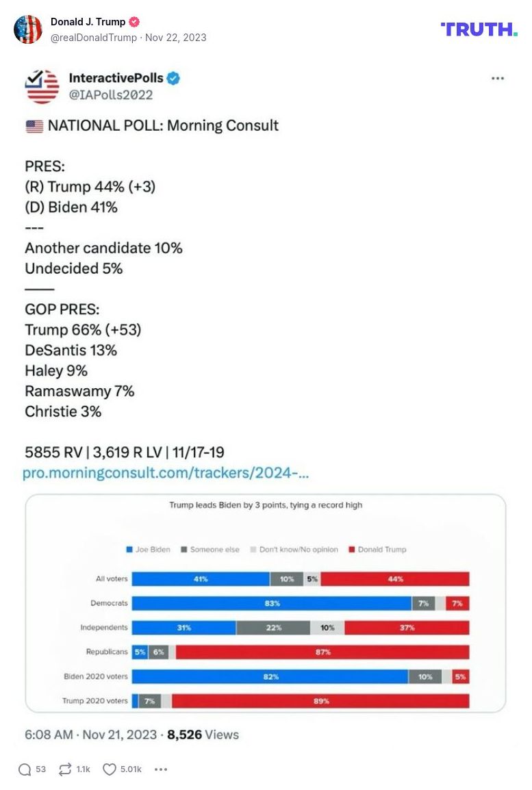
Task: Click the TRUTH logo
Action: pos(479,29)
